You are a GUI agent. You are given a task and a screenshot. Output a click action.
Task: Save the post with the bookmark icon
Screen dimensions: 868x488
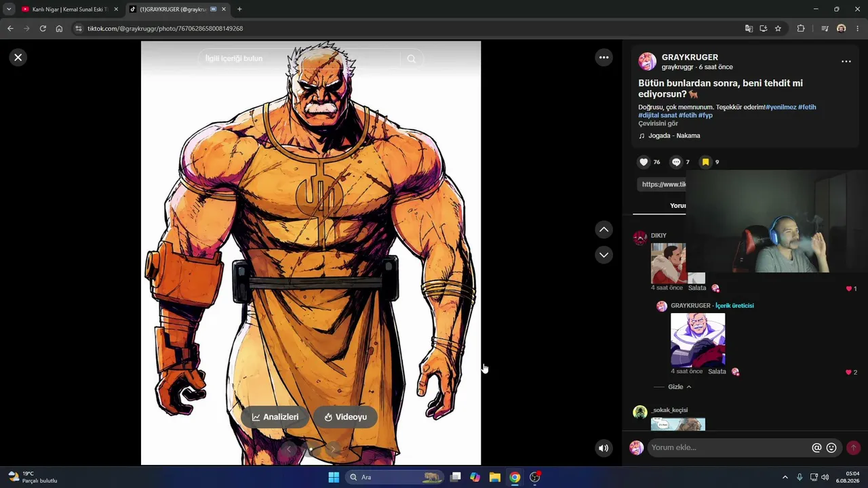pyautogui.click(x=705, y=162)
